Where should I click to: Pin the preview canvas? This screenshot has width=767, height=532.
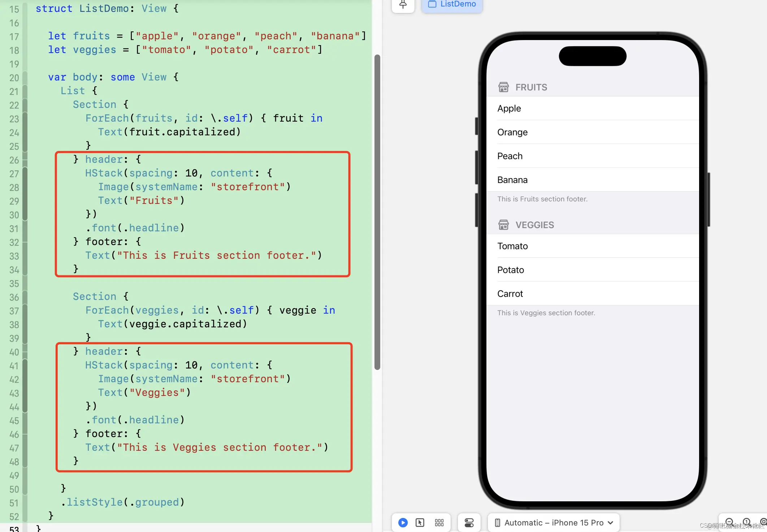click(x=403, y=5)
